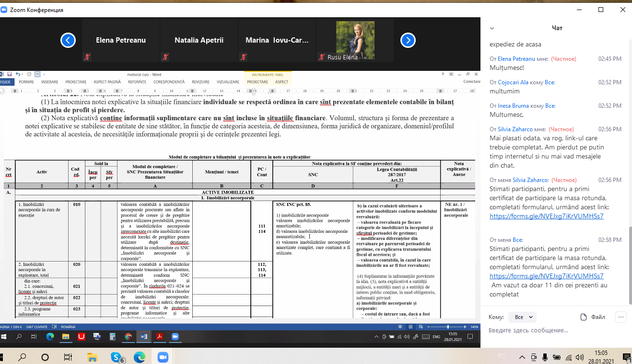Open Skype from the taskbar
The image size is (632, 364).
pyautogui.click(x=116, y=357)
